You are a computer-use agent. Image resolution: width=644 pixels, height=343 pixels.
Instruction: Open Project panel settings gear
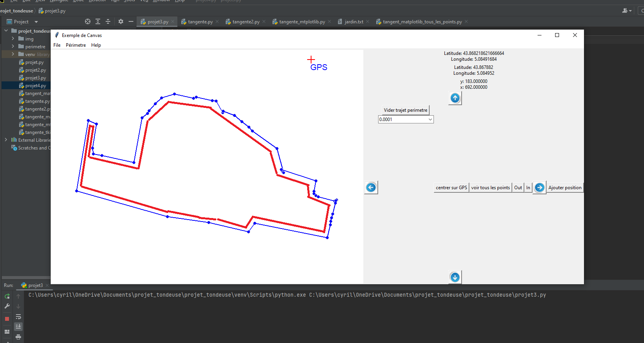point(121,22)
